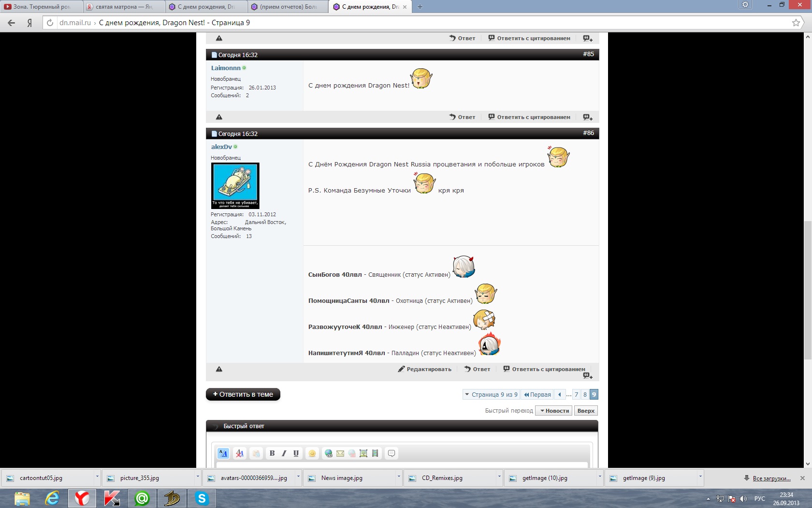The height and width of the screenshot is (508, 812).
Task: Toggle editor mode switch icon in quick reply
Action: [x=223, y=453]
